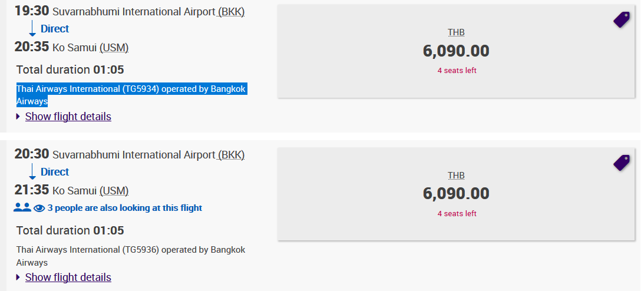Image resolution: width=644 pixels, height=291 pixels.
Task: Click the THB currency label in the first fare box
Action: click(456, 32)
